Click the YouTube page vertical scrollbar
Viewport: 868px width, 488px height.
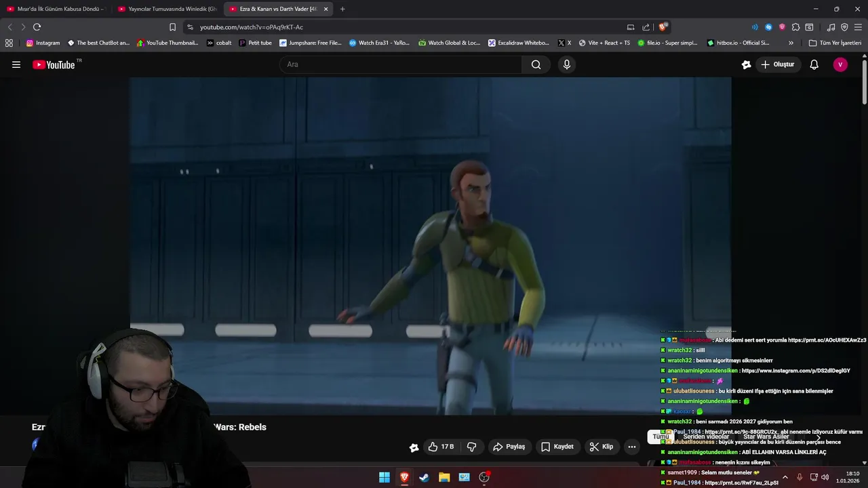865,81
